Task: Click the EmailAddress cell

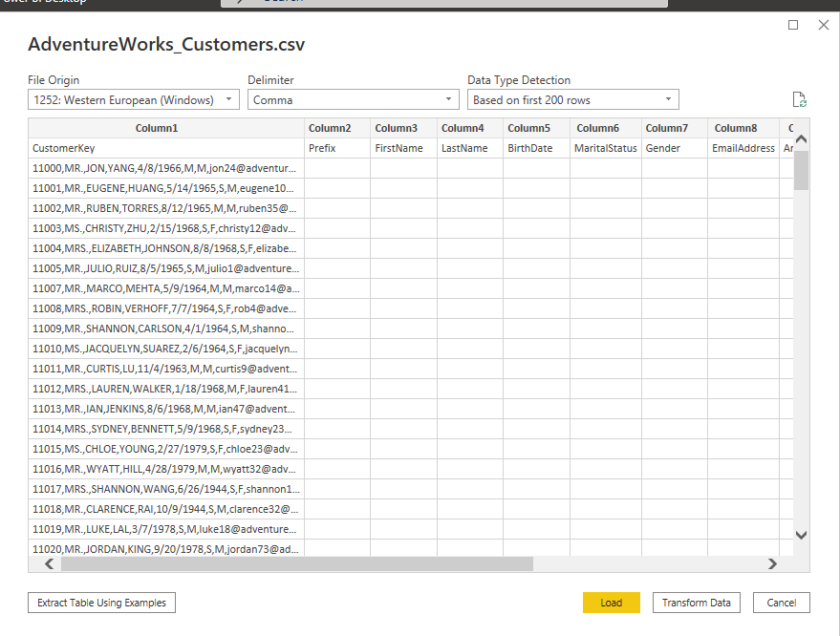Action: (743, 148)
